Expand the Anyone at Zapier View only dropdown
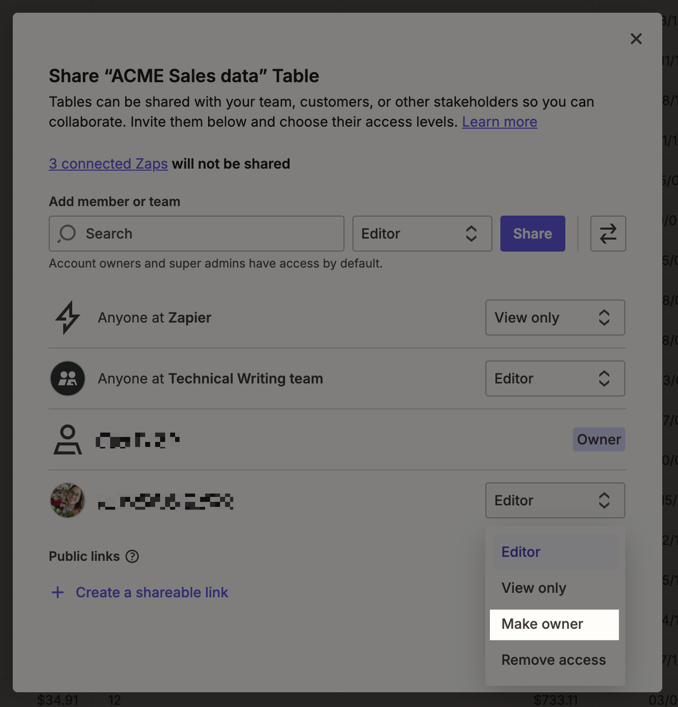This screenshot has height=707, width=678. click(555, 318)
